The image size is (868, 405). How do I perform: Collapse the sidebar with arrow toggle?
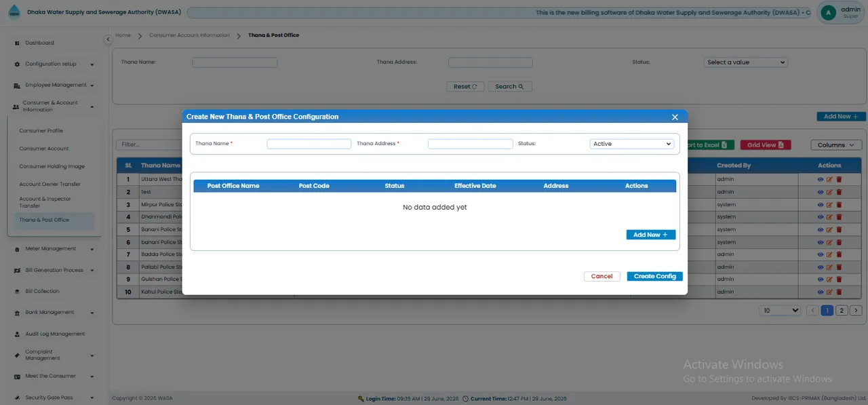click(108, 40)
